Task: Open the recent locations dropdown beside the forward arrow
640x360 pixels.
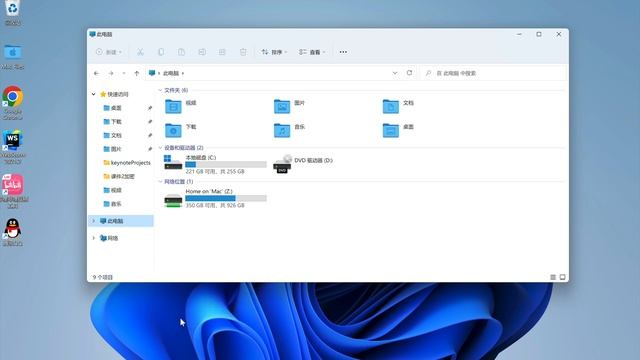Action: point(124,73)
